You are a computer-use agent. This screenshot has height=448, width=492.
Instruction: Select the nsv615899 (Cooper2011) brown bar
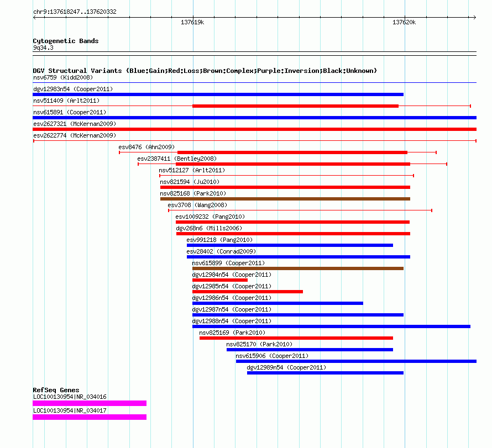(298, 268)
